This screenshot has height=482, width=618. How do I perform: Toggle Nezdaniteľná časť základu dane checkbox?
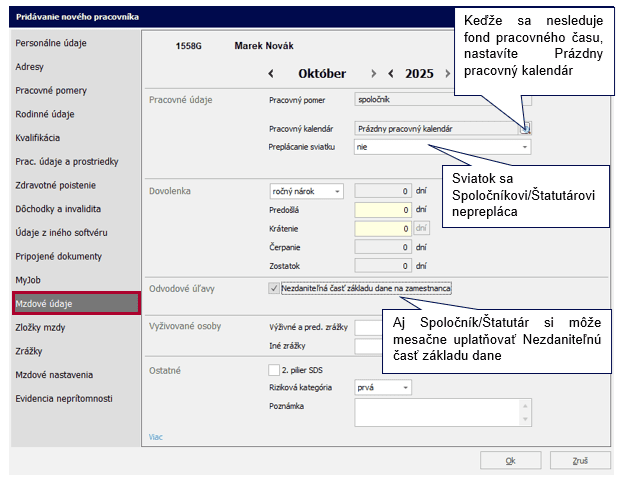274,288
